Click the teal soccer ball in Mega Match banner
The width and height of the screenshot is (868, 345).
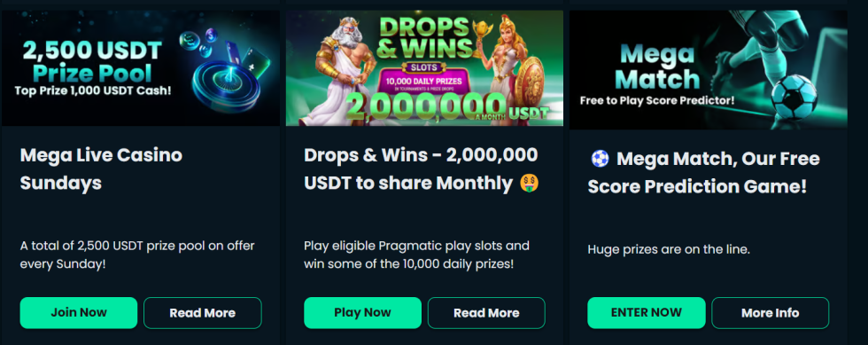pos(794,98)
